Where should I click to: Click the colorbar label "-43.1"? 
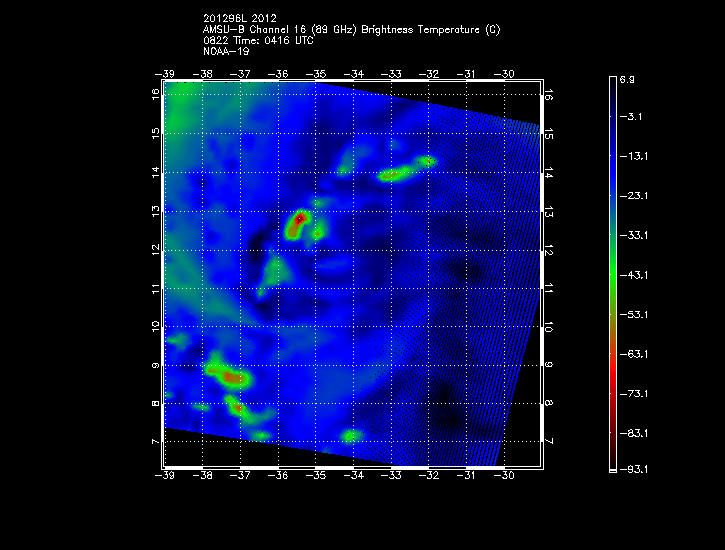633,275
